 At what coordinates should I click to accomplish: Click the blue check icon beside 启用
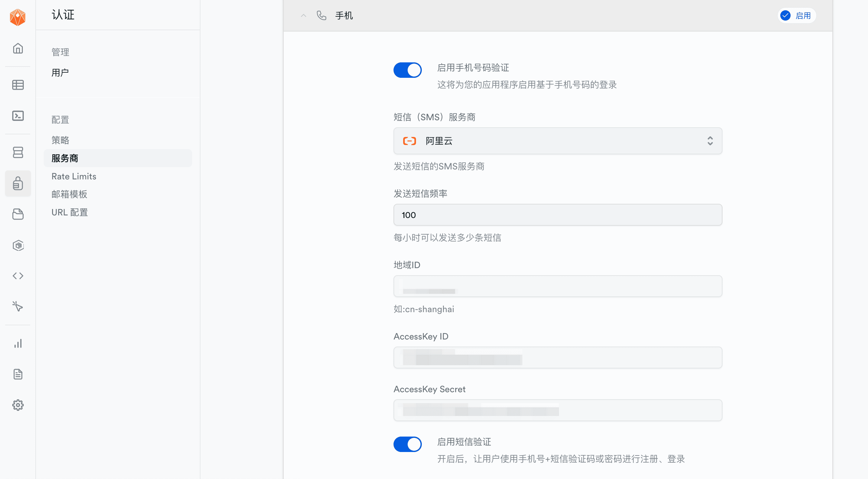coord(785,15)
